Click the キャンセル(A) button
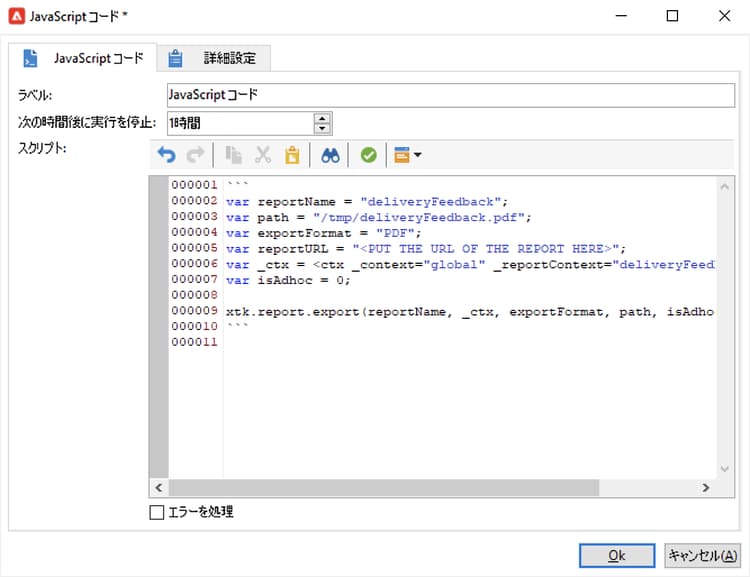The height and width of the screenshot is (577, 750). [x=702, y=555]
